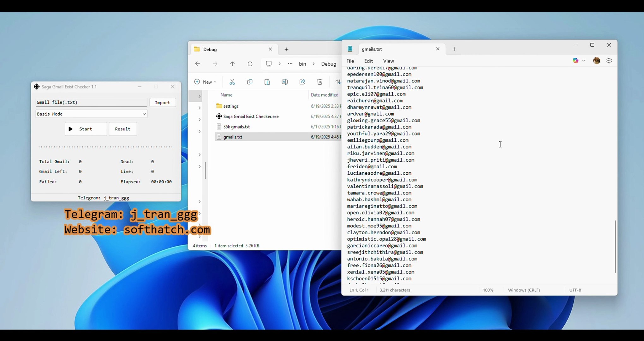
Task: Open Copilot in Notepad
Action: 576,61
